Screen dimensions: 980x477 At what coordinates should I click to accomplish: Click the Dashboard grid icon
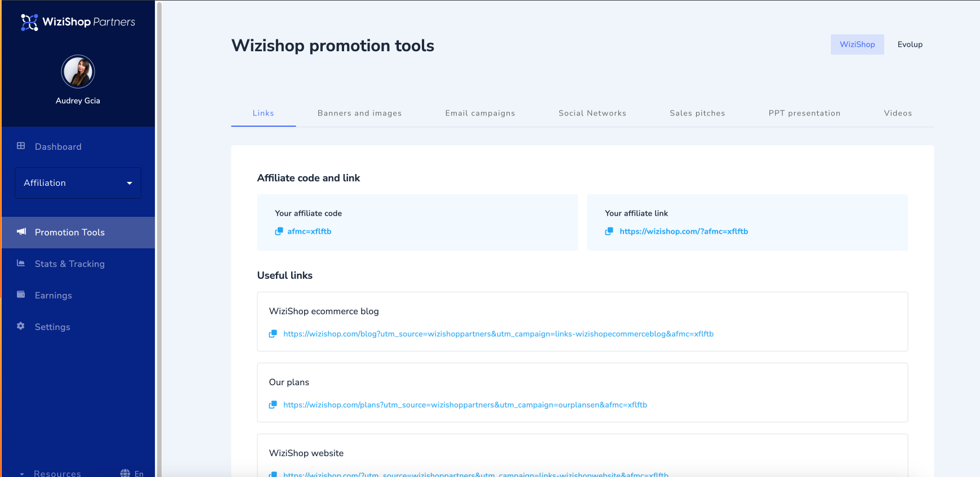21,146
